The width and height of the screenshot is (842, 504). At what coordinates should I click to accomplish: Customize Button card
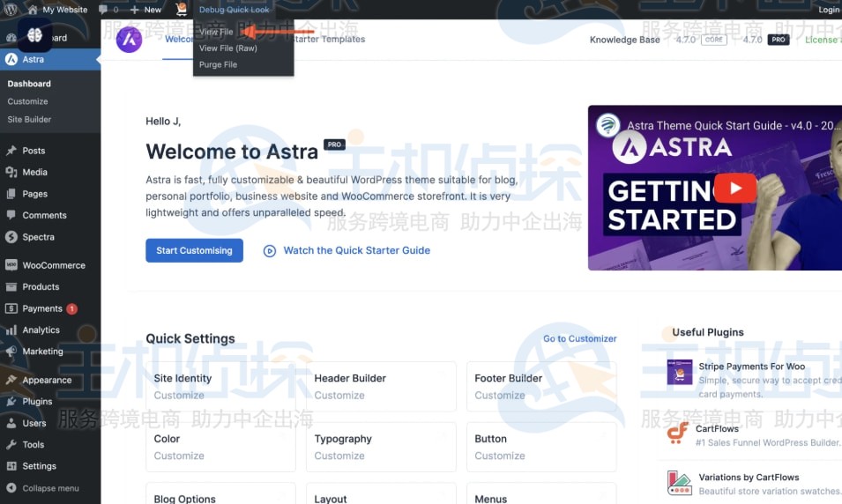(541, 447)
